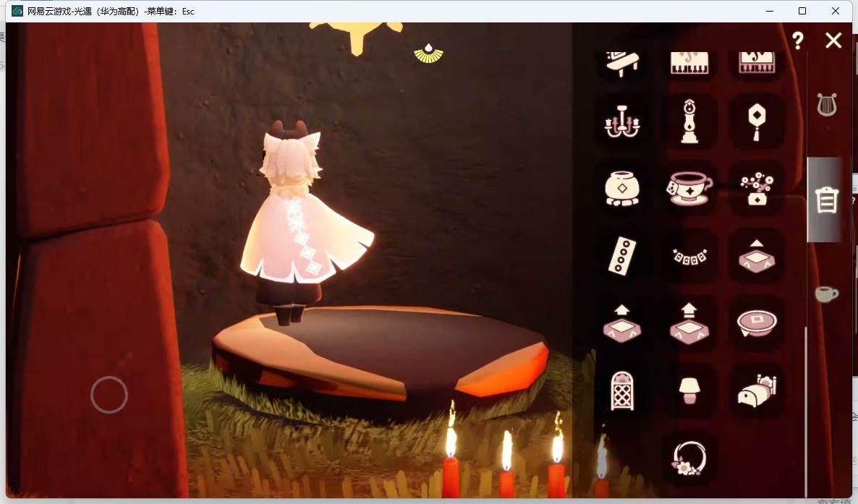This screenshot has width=858, height=504.
Task: Switch to the cup props tab
Action: (826, 294)
